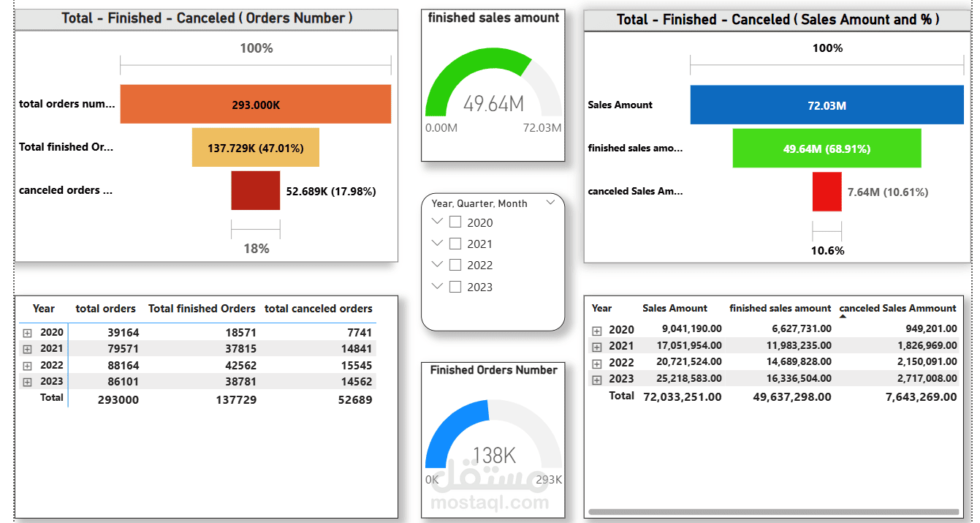Expand 2023 row in the sales amount table
This screenshot has width=980, height=523.
596,380
